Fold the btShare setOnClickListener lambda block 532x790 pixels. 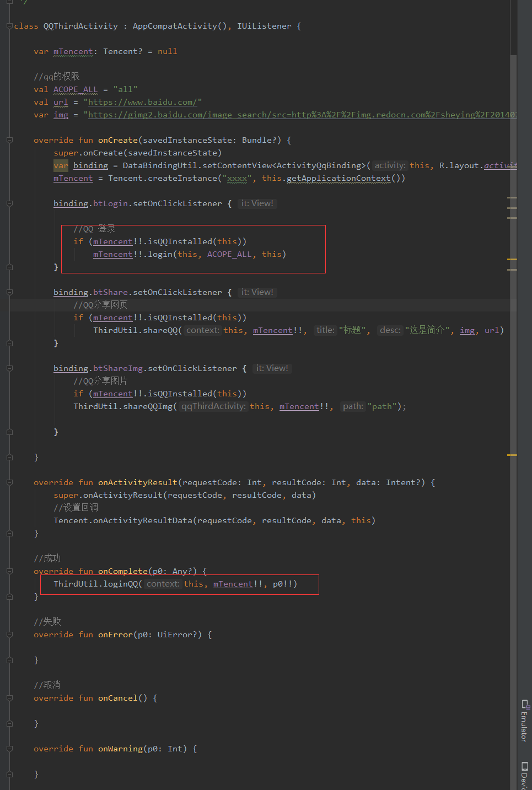click(9, 292)
